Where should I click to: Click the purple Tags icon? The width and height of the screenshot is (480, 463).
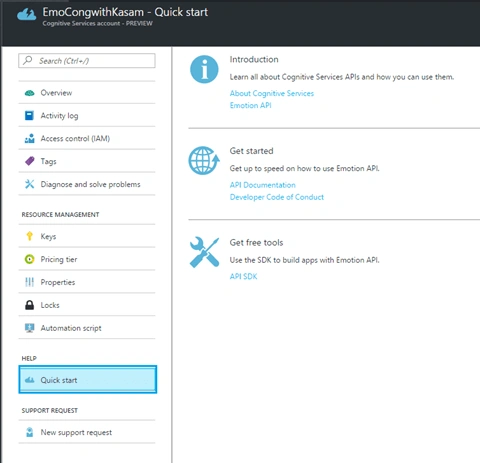click(x=30, y=161)
